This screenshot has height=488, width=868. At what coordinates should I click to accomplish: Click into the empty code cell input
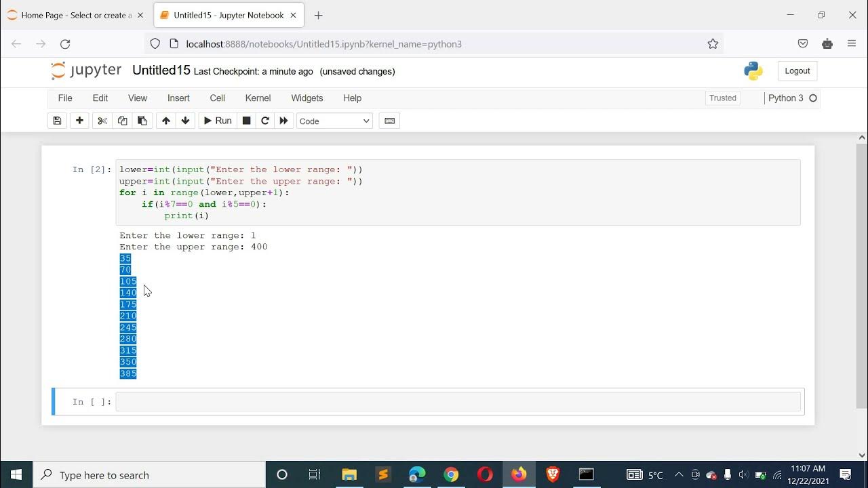pos(458,402)
